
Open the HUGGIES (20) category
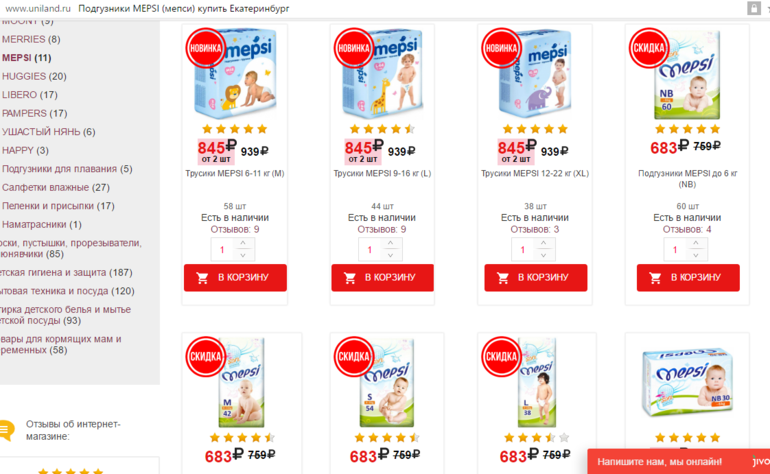click(34, 76)
